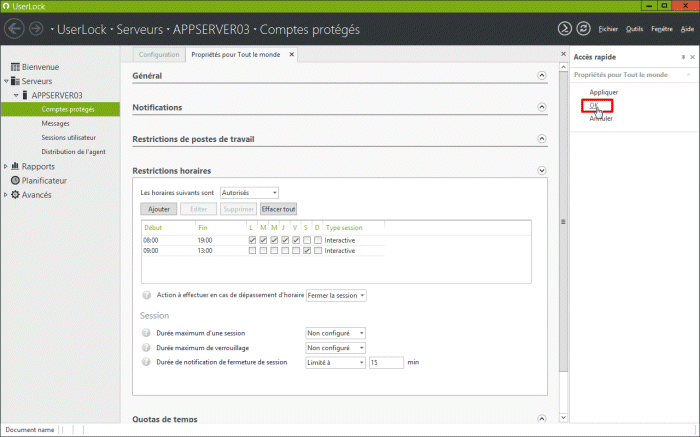
Task: Open the PowerShell console icon in header
Action: (565, 29)
